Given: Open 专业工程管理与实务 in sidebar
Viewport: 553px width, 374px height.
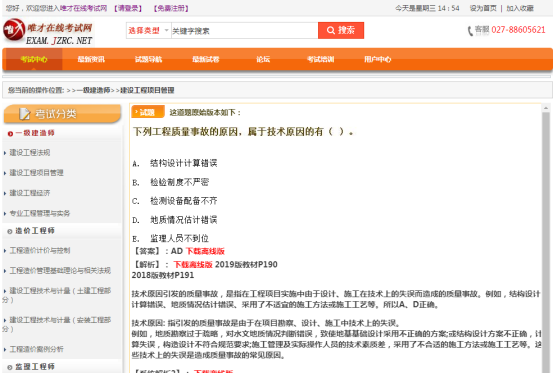Looking at the screenshot, I should pos(40,213).
